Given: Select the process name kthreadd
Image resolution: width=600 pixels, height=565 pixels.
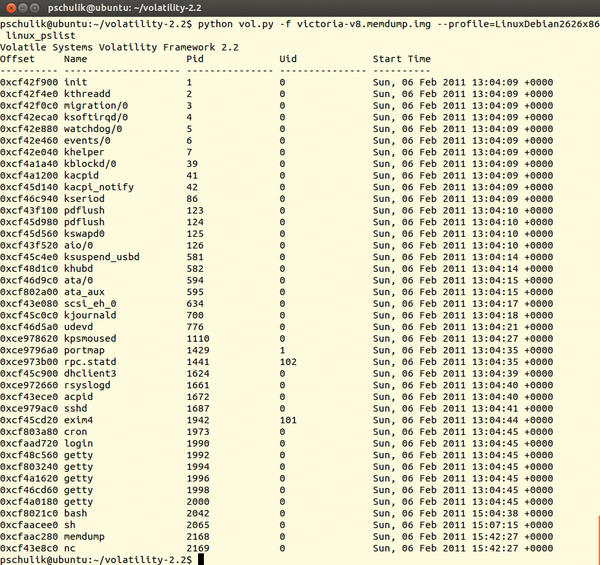Looking at the screenshot, I should pos(87,94).
